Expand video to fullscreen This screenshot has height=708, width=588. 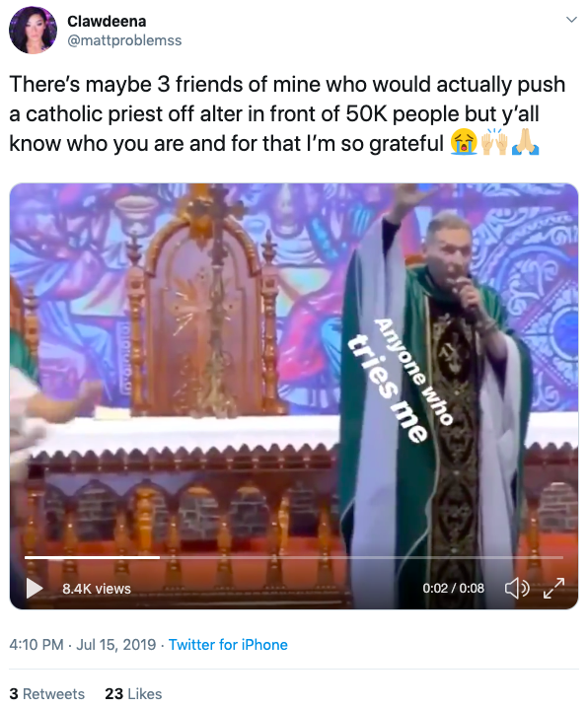pos(554,588)
